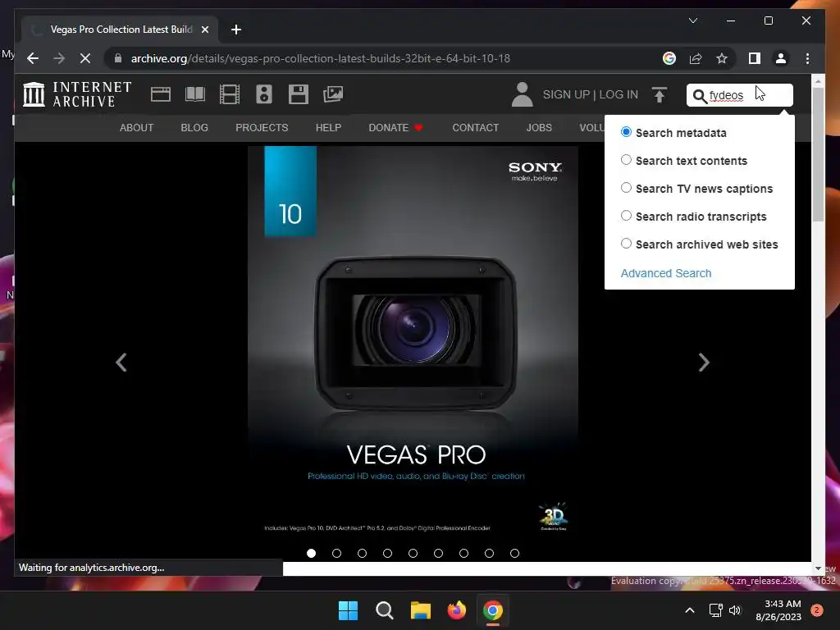Click the share page icon
This screenshot has height=630, width=840.
click(x=696, y=58)
